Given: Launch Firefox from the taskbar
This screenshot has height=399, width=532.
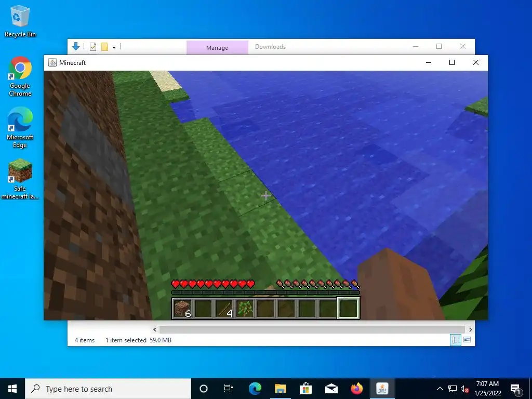Looking at the screenshot, I should click(x=356, y=389).
